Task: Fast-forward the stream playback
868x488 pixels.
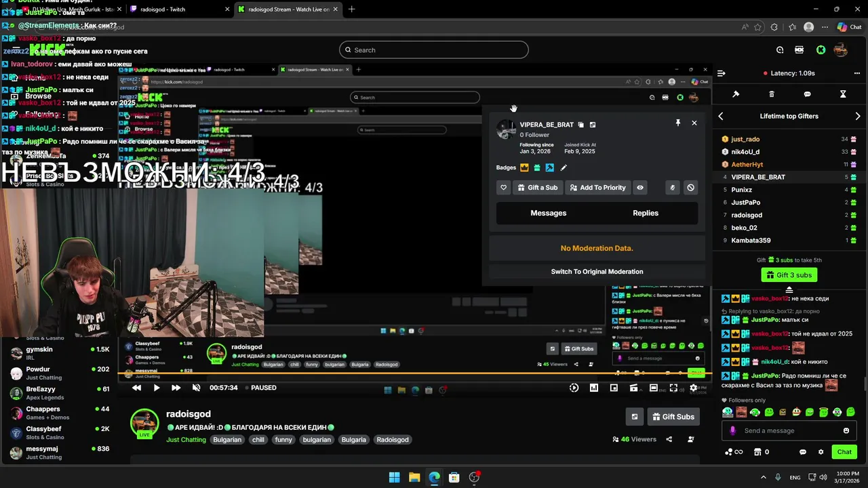Action: tap(176, 388)
